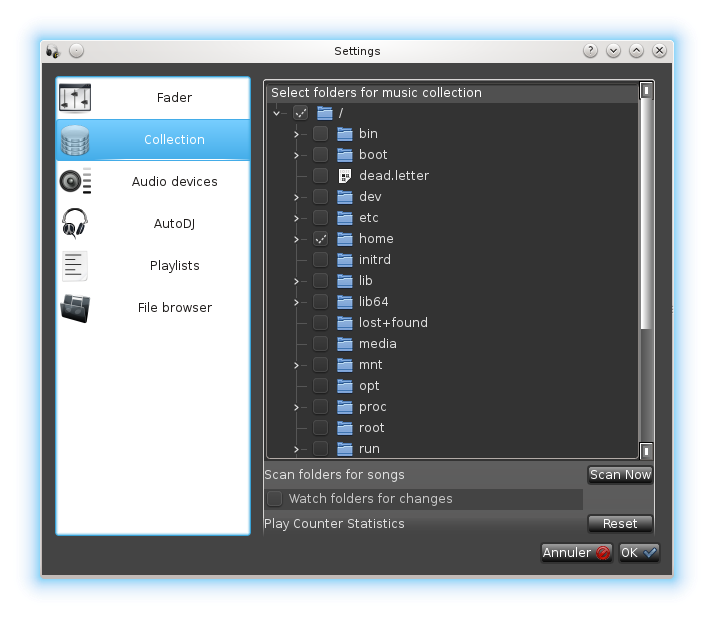Click the home folder icon
The height and width of the screenshot is (619, 714).
345,239
